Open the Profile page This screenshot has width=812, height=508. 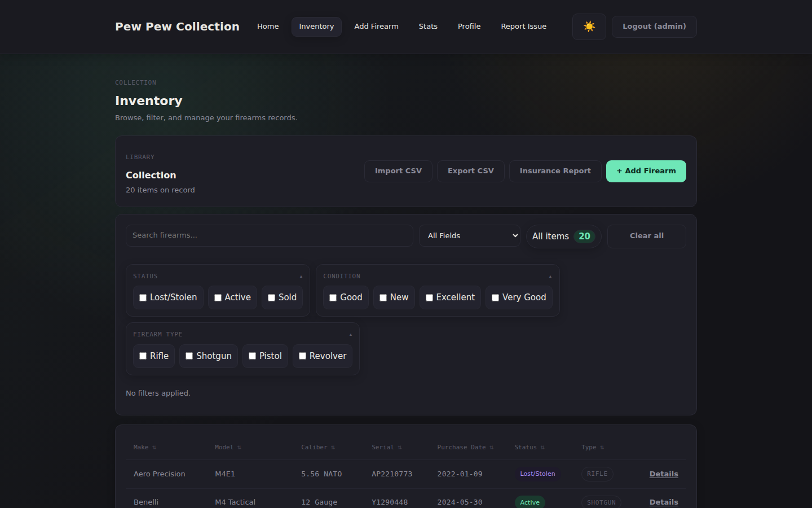tap(469, 27)
